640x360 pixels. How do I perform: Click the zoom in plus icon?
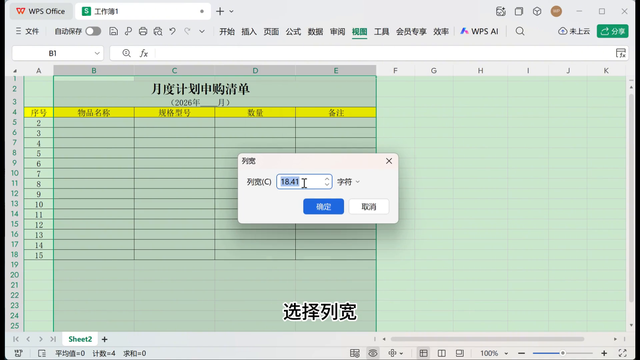pyautogui.click(x=604, y=353)
